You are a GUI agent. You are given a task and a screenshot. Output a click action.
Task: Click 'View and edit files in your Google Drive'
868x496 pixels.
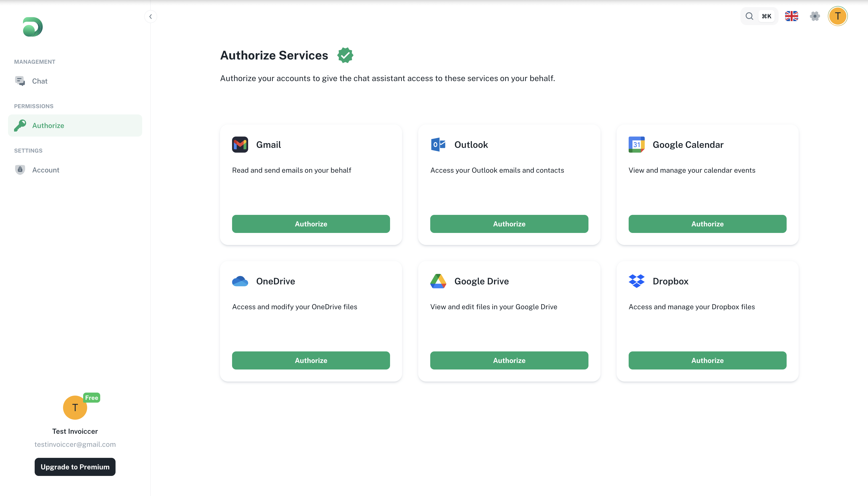494,306
